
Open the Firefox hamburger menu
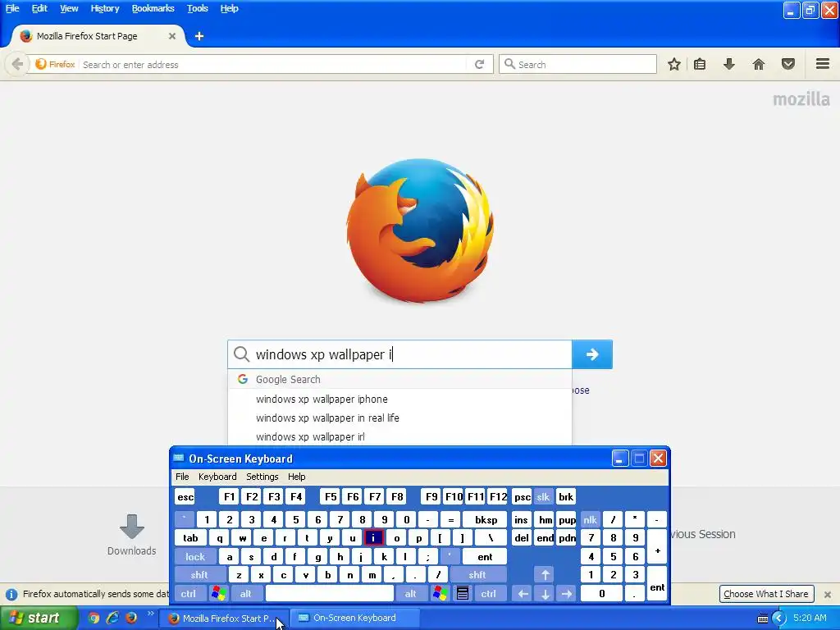click(823, 64)
